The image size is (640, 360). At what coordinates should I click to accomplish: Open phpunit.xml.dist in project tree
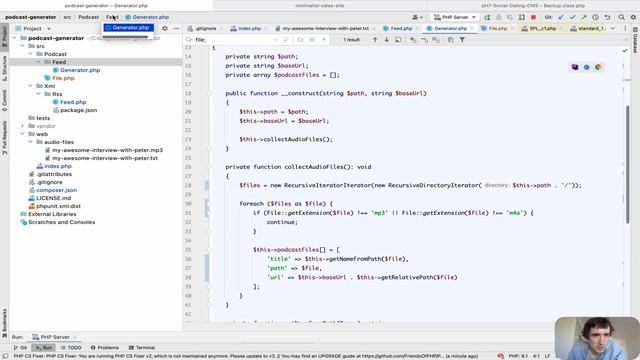58,206
